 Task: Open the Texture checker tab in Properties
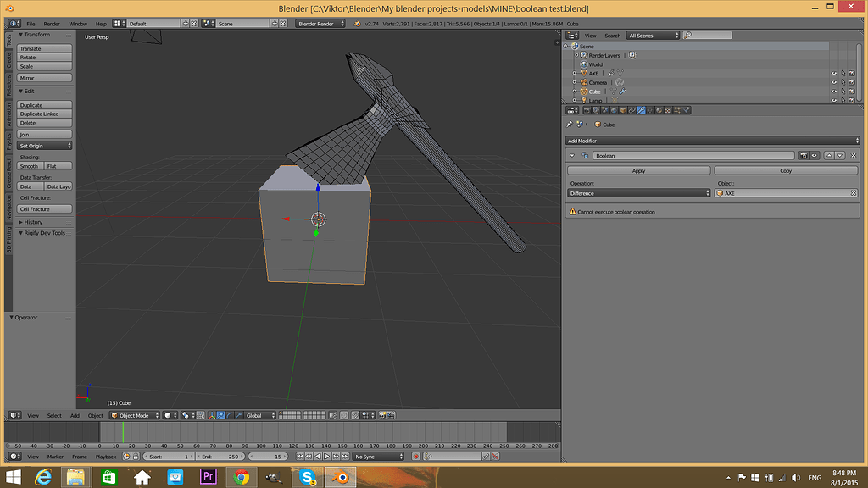tap(668, 110)
